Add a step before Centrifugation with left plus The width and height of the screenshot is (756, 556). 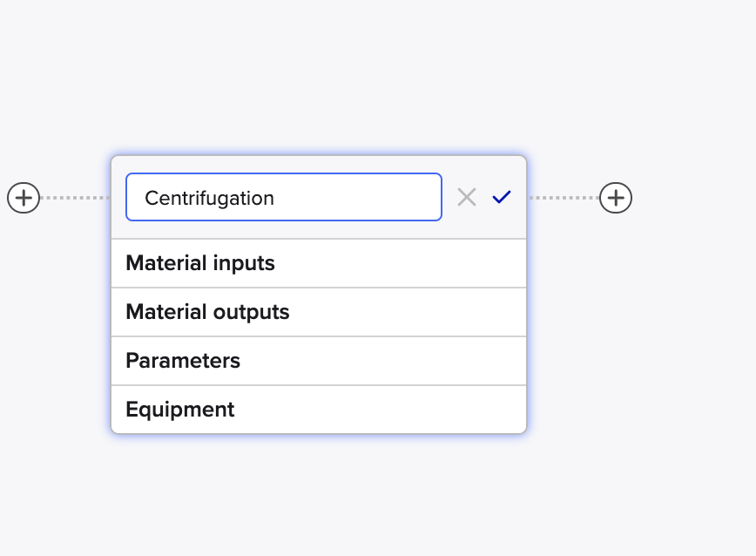pyautogui.click(x=24, y=198)
